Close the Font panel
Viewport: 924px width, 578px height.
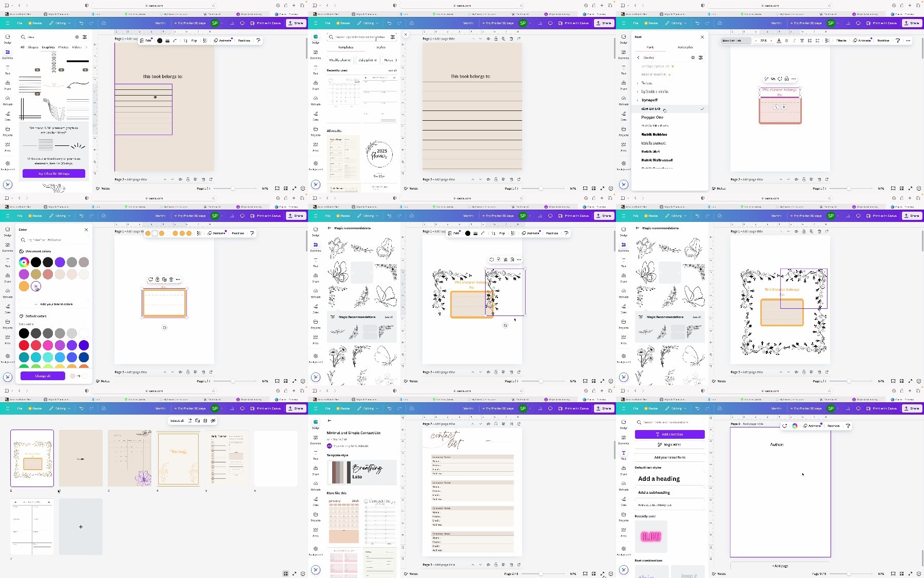pyautogui.click(x=702, y=37)
